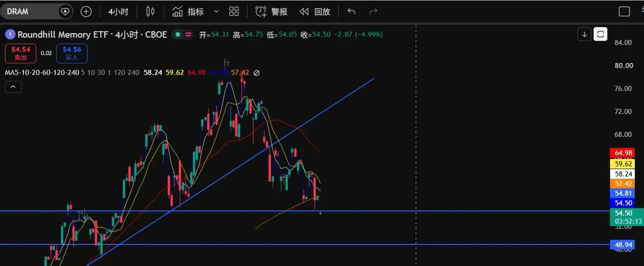Click the red 64.98 MA value in legend
This screenshot has width=644, height=266.
point(197,72)
